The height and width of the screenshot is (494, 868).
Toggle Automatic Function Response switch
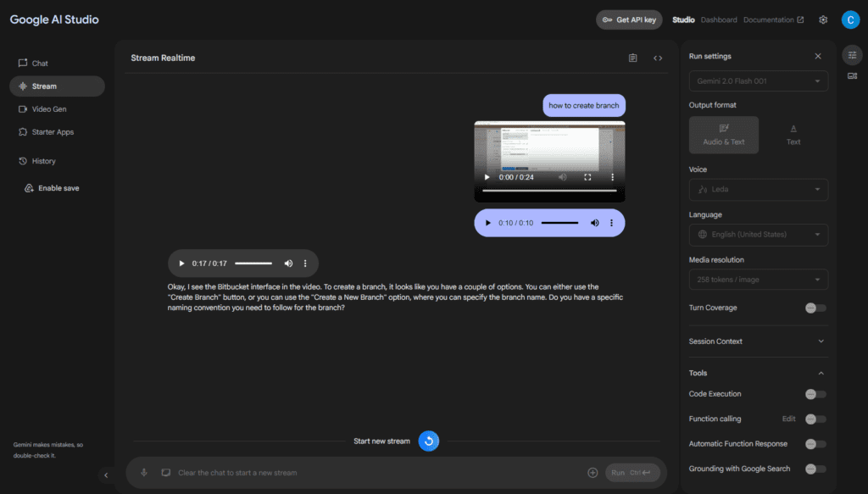pos(815,444)
